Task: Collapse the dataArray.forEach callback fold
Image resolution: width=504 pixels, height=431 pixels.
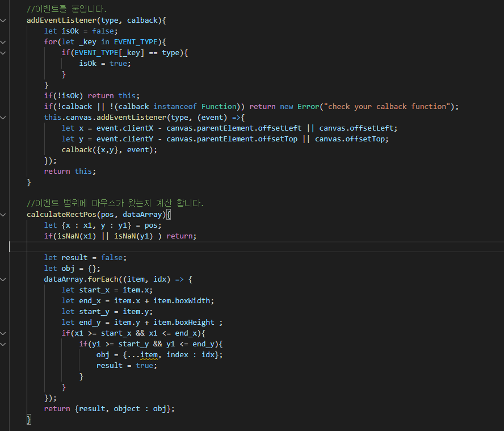Action: pyautogui.click(x=3, y=279)
